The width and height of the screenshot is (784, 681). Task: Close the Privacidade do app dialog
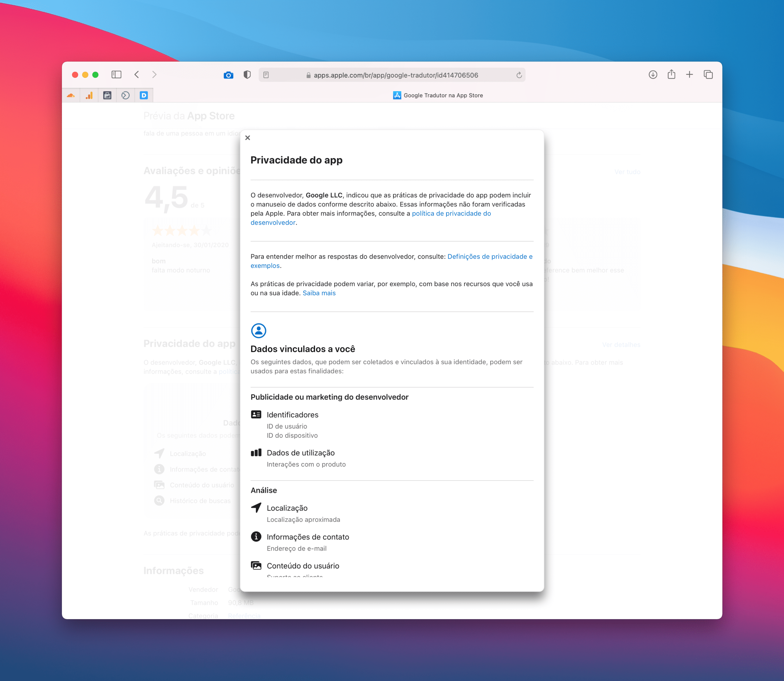tap(247, 137)
